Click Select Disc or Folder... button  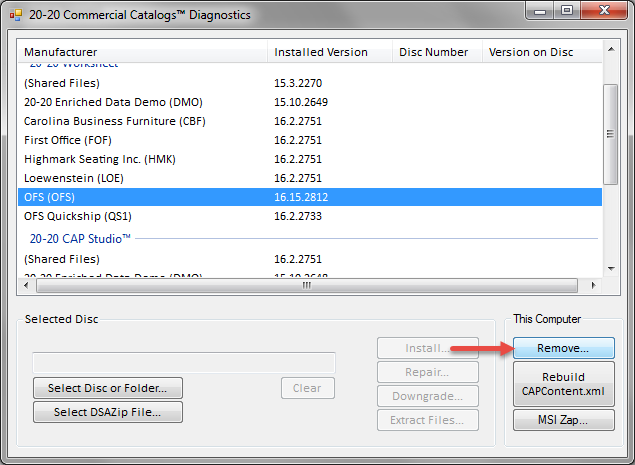pyautogui.click(x=108, y=388)
